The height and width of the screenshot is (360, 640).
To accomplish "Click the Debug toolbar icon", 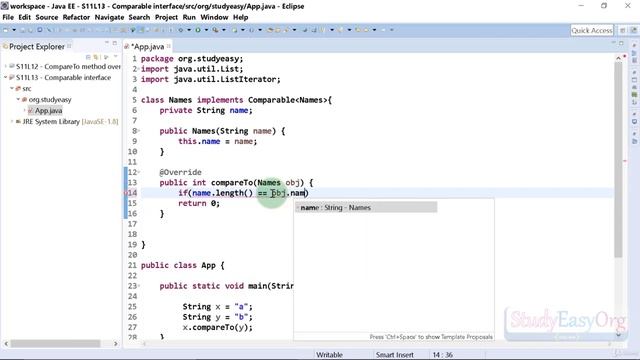I will tap(180, 30).
